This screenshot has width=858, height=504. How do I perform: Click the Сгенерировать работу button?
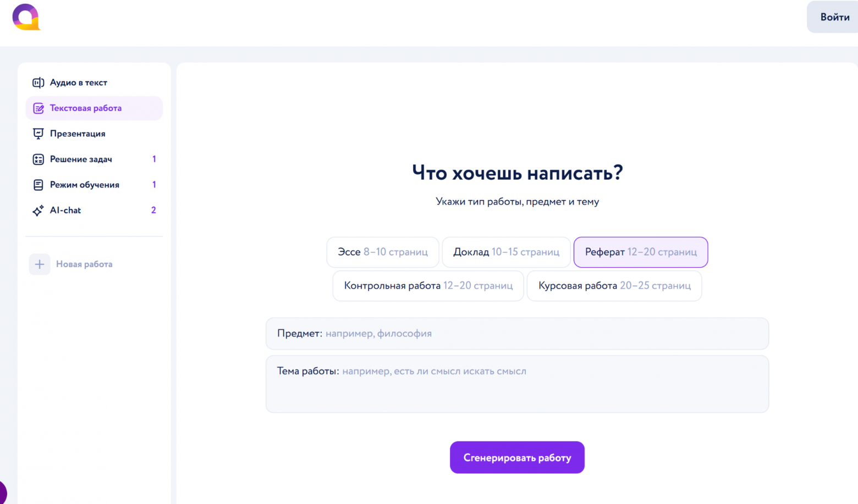click(517, 457)
